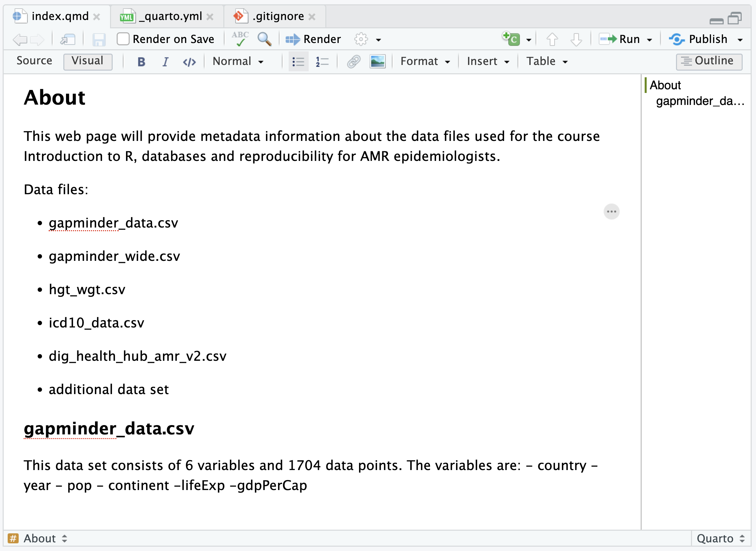Open Quarto file type selector

click(x=721, y=539)
